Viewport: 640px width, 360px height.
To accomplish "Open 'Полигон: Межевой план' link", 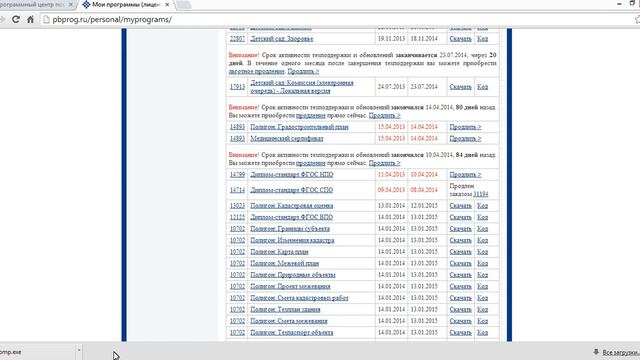I will [x=284, y=263].
